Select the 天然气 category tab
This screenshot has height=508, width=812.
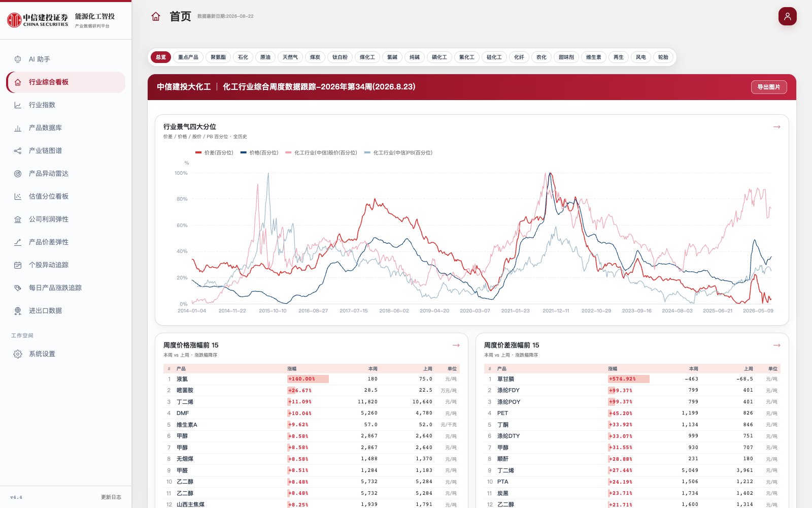pos(290,57)
